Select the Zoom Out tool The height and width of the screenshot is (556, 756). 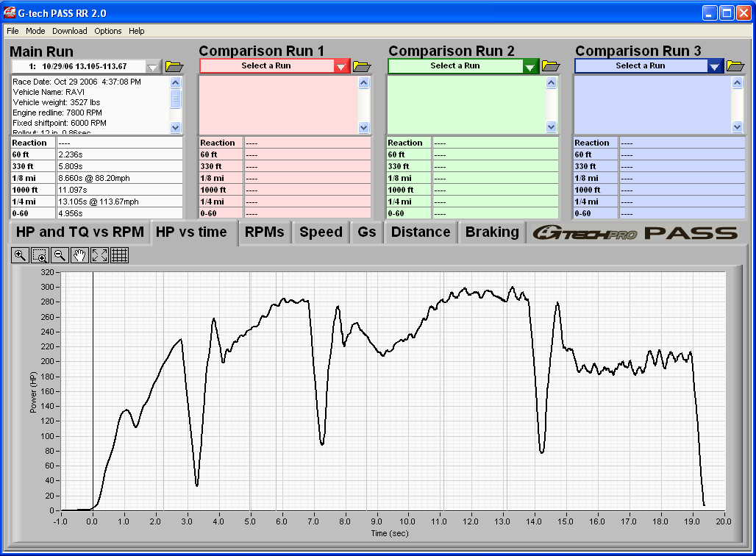pyautogui.click(x=59, y=255)
